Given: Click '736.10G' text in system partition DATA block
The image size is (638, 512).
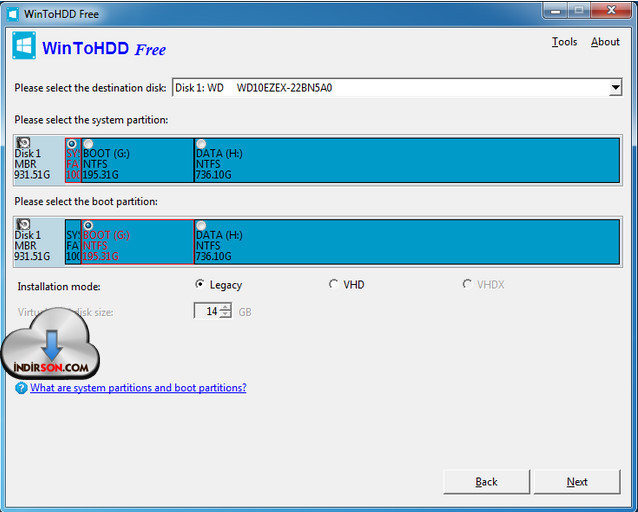Looking at the screenshot, I should click(214, 175).
